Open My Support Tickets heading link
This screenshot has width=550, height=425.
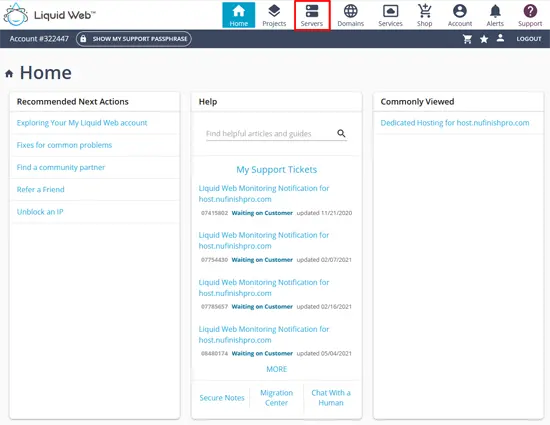click(276, 170)
